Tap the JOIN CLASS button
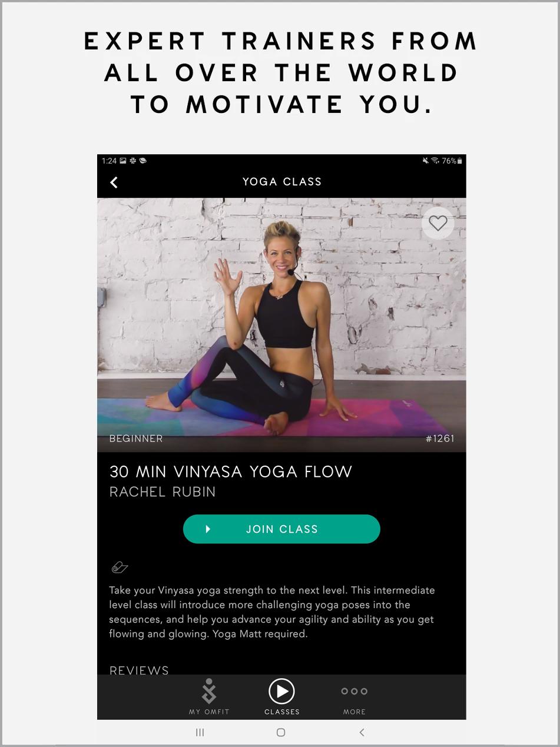Viewport: 560px width, 747px height. (x=281, y=529)
